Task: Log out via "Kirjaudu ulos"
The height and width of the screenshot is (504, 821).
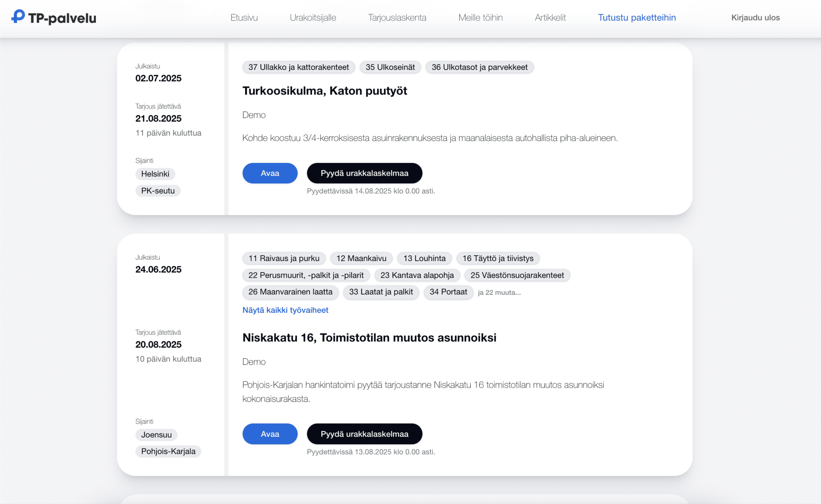Action: point(755,17)
